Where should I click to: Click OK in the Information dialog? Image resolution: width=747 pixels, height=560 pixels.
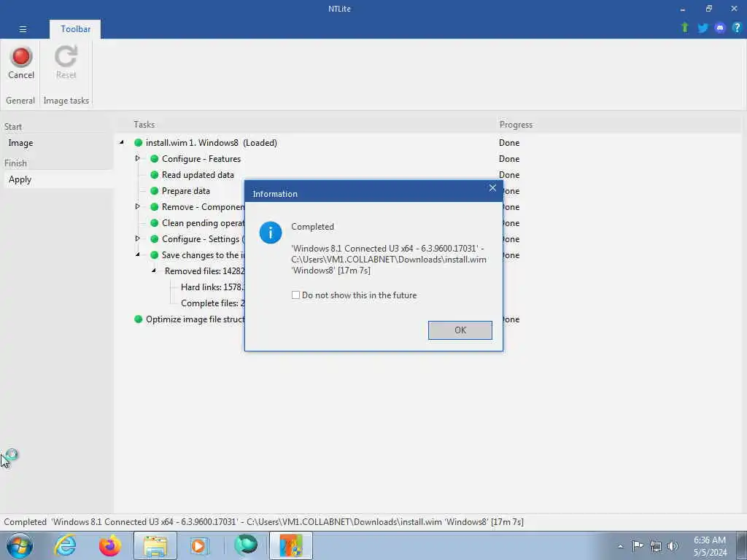pos(460,330)
